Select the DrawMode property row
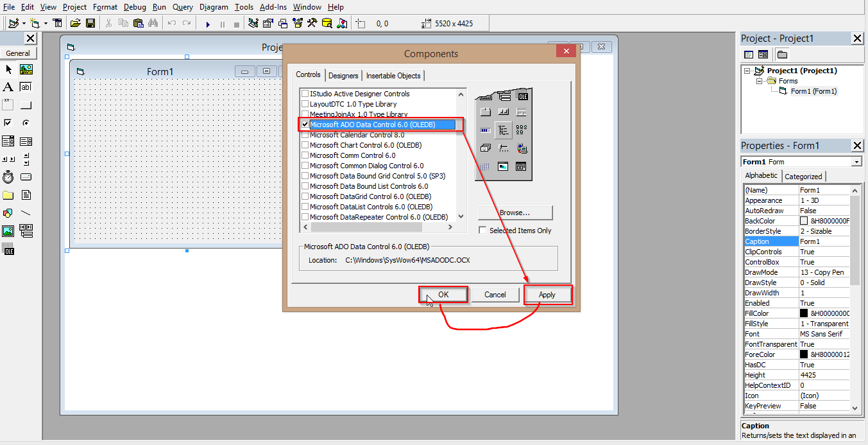This screenshot has height=445, width=868. pos(796,272)
